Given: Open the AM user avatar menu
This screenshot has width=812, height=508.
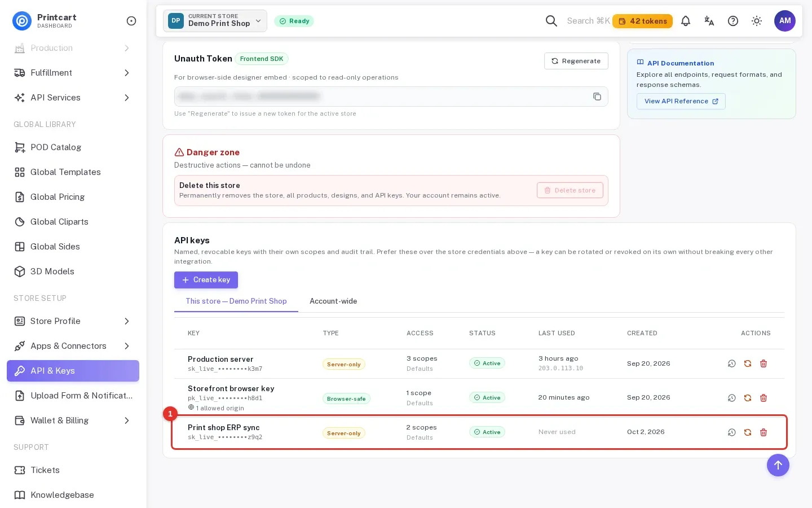Looking at the screenshot, I should coord(785,21).
